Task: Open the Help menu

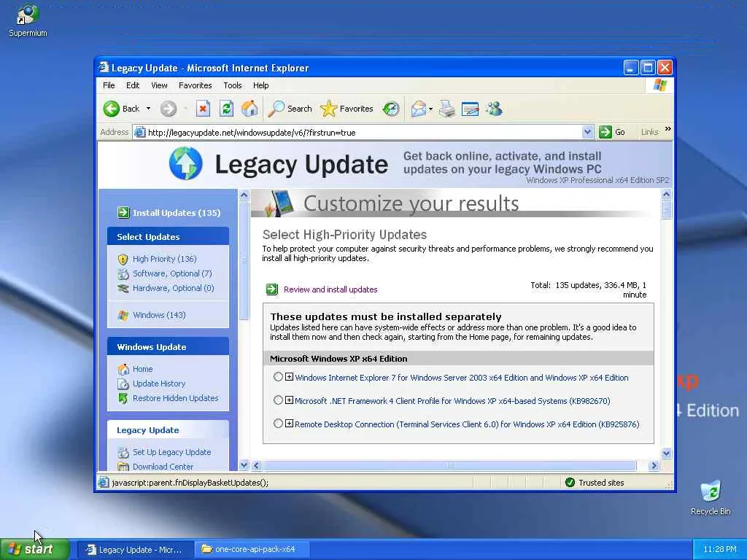Action: (260, 85)
